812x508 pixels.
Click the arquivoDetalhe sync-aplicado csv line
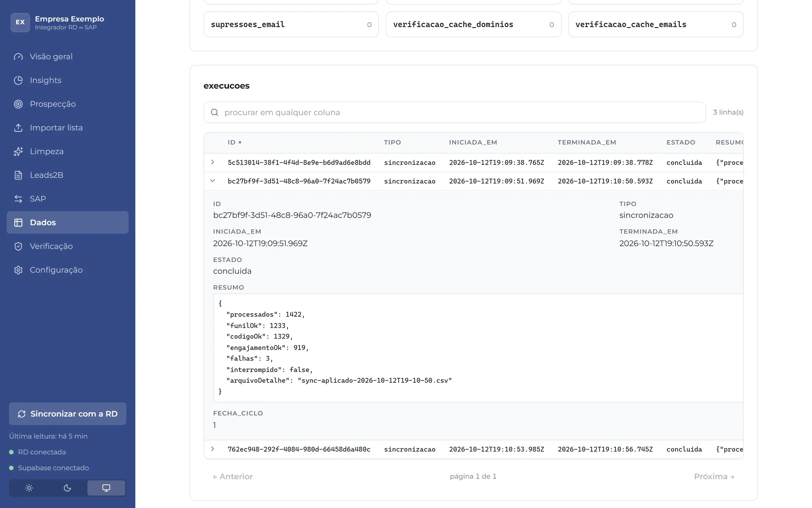click(x=339, y=380)
